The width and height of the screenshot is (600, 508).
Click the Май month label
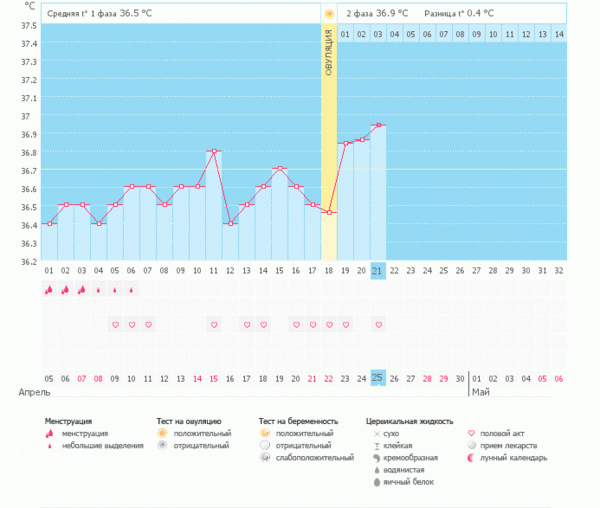[480, 392]
